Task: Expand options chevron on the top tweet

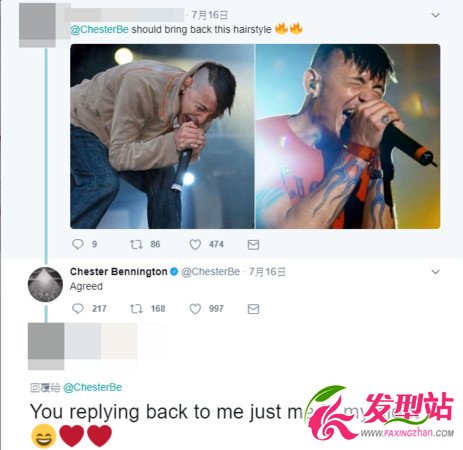Action: pyautogui.click(x=435, y=15)
